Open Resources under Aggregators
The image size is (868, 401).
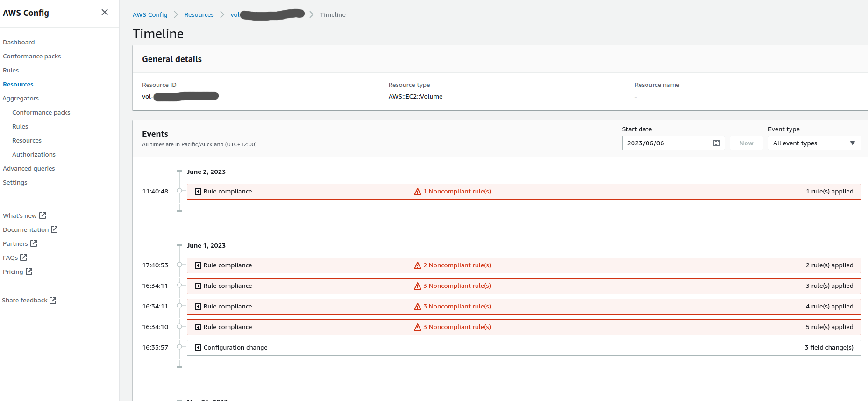click(x=27, y=140)
